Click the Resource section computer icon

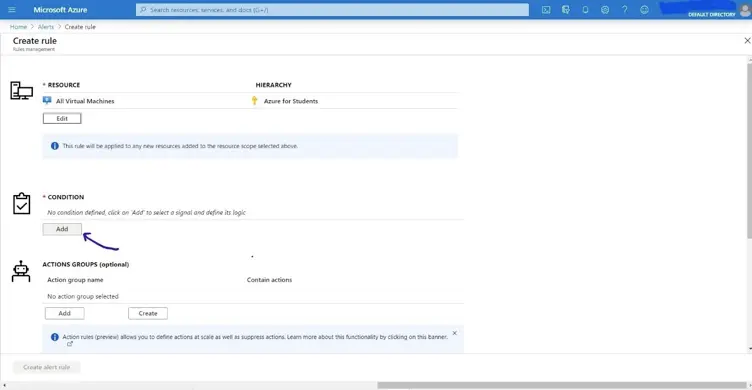point(22,91)
